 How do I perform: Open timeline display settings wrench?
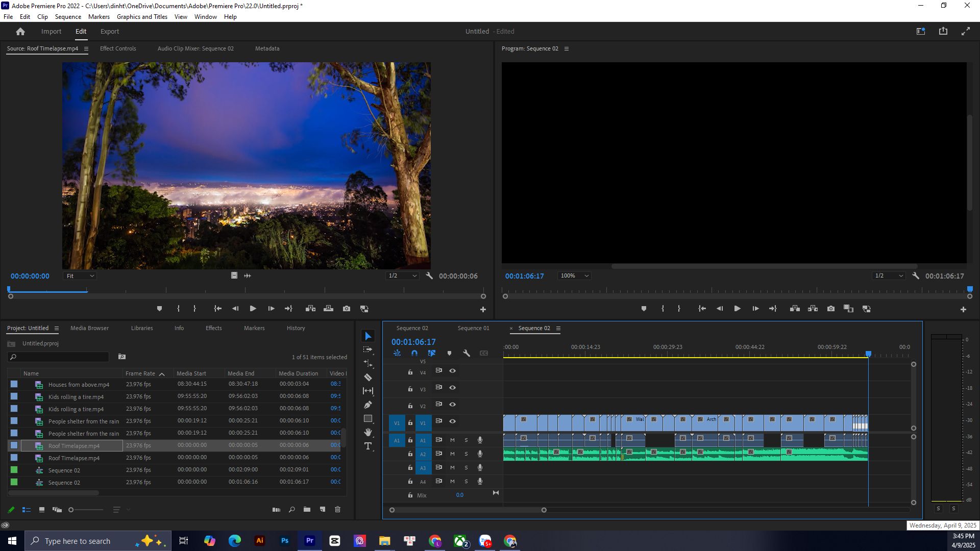coord(466,353)
